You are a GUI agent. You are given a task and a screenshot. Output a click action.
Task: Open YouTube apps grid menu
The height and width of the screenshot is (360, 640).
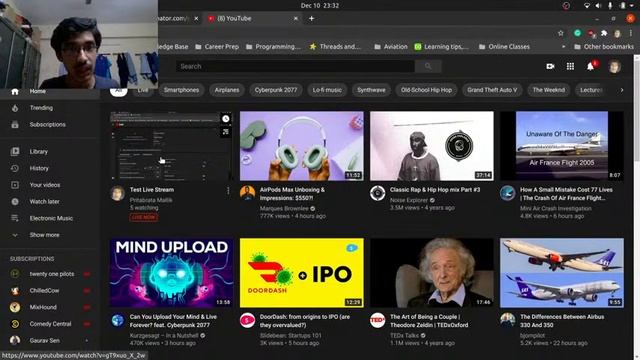570,66
